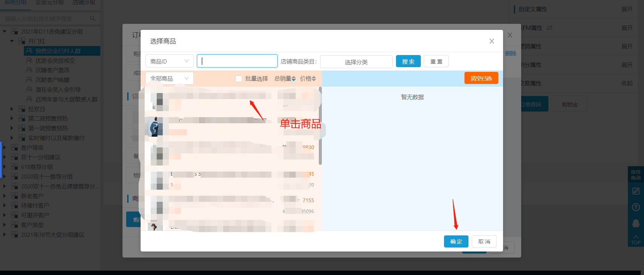This screenshot has height=275, width=644.
Task: Click the 总销量 sort arrows
Action: (x=294, y=79)
